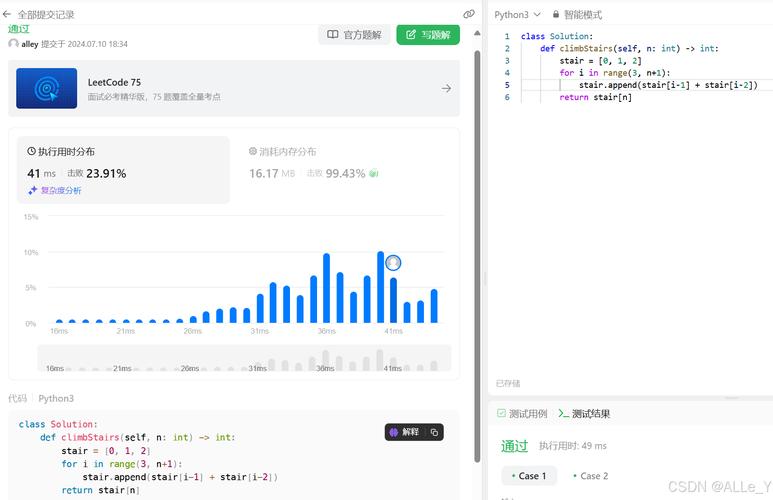Copy code with the copy icon beside 解释
Screen dimensions: 773x500
(x=434, y=432)
